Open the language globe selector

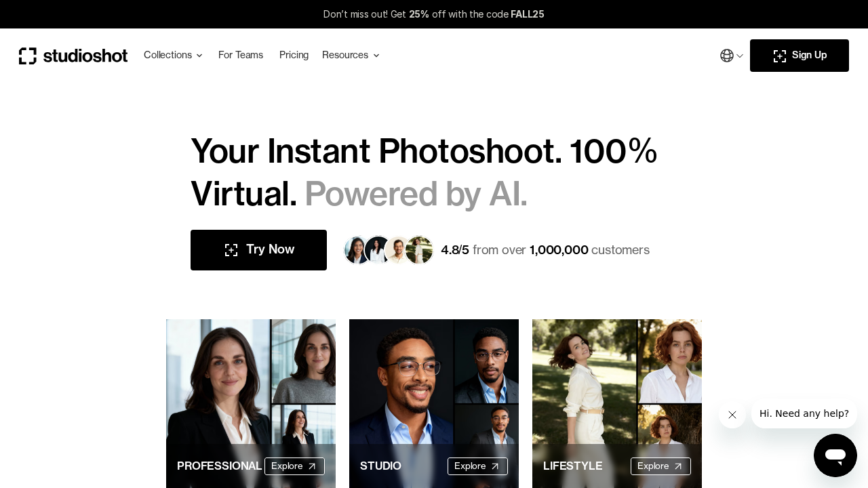pyautogui.click(x=727, y=56)
